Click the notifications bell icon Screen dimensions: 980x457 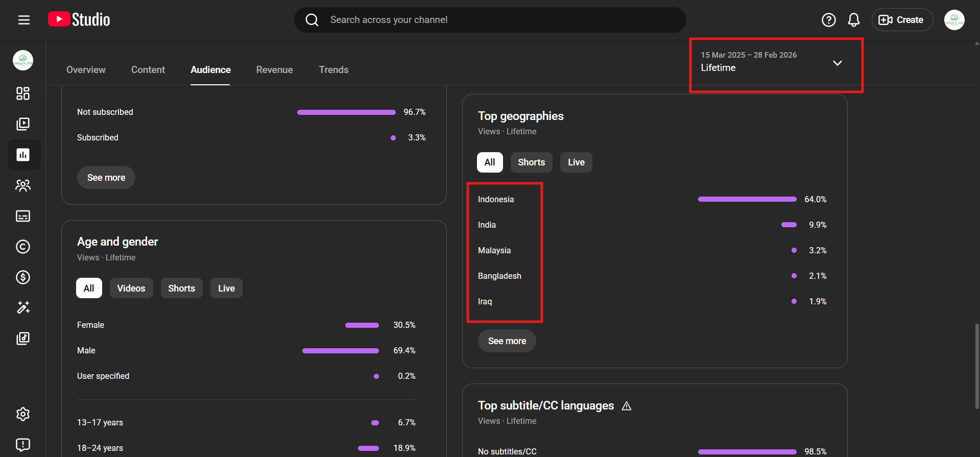click(853, 20)
